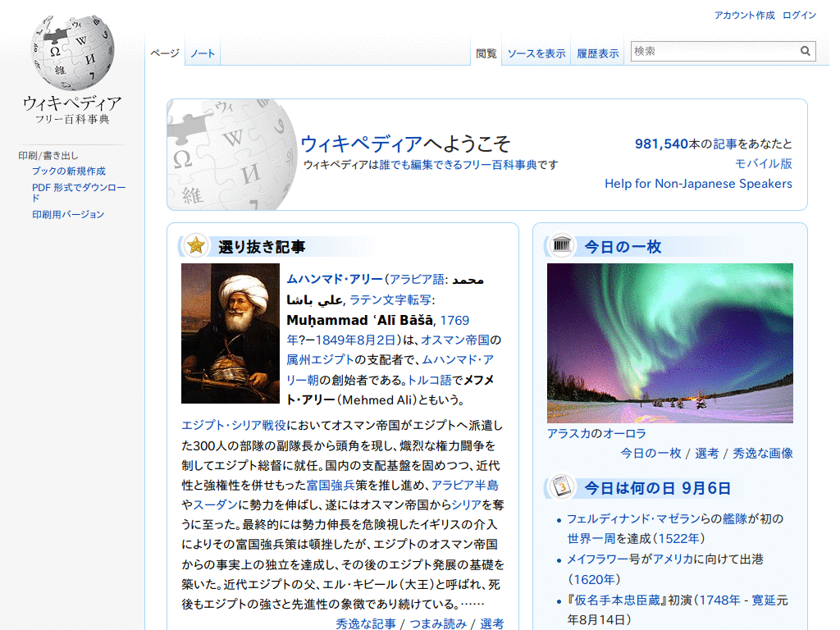
Task: Click the 1620年 link
Action: pyautogui.click(x=594, y=579)
